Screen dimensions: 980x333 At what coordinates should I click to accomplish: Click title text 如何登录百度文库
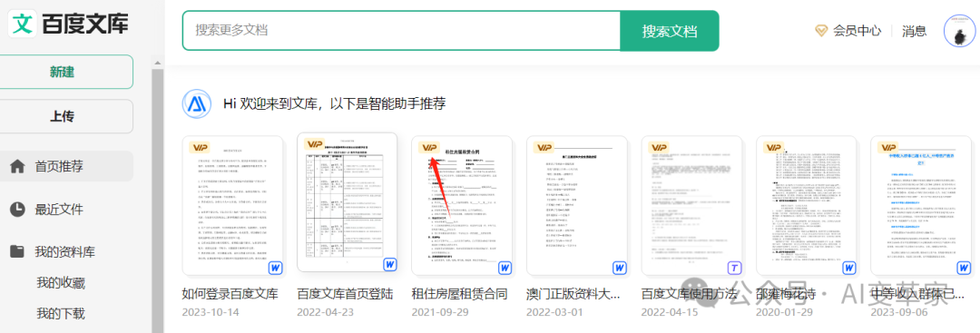point(230,294)
